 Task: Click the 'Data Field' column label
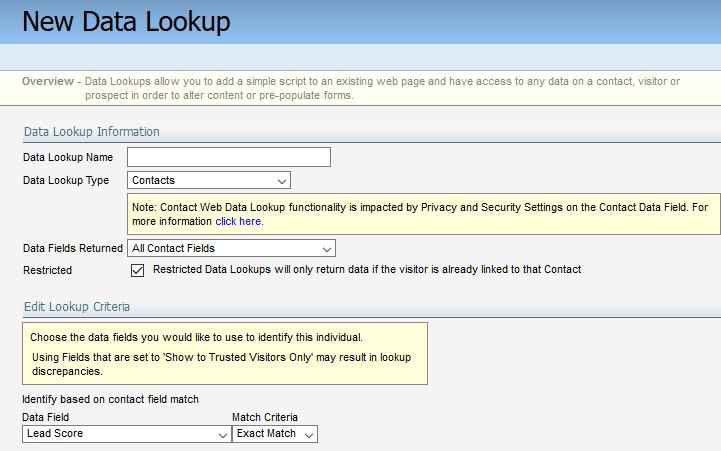pyautogui.click(x=46, y=417)
